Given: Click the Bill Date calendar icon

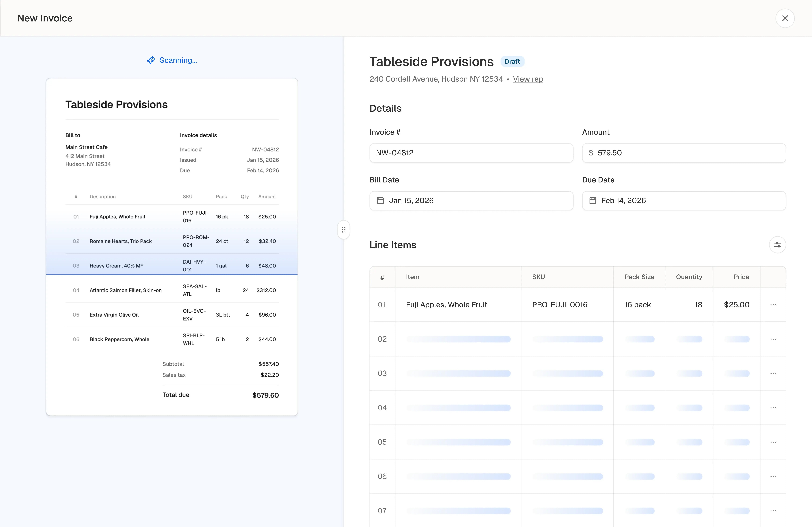Looking at the screenshot, I should point(380,200).
